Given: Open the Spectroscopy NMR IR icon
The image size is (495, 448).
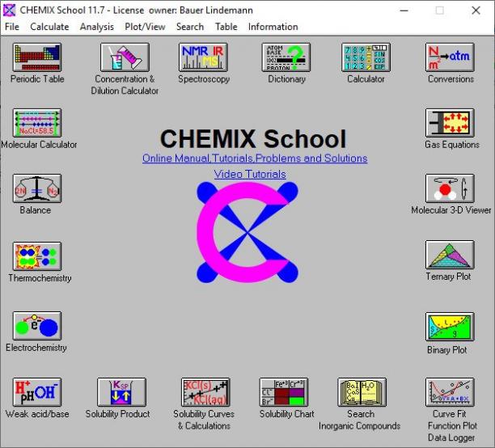Looking at the screenshot, I should point(203,57).
